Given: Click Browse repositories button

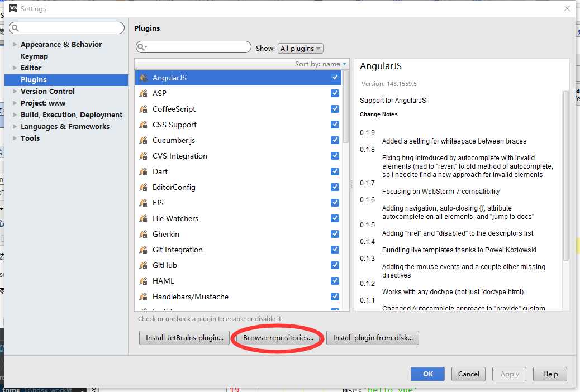Looking at the screenshot, I should click(x=278, y=338).
